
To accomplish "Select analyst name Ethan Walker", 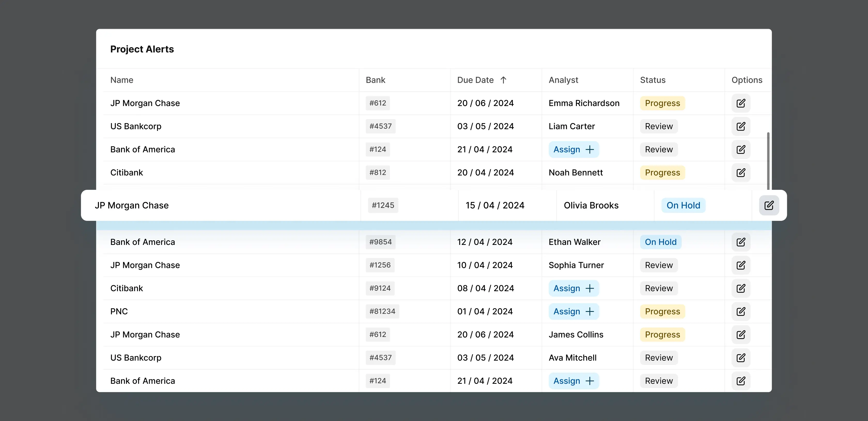I will [x=575, y=242].
